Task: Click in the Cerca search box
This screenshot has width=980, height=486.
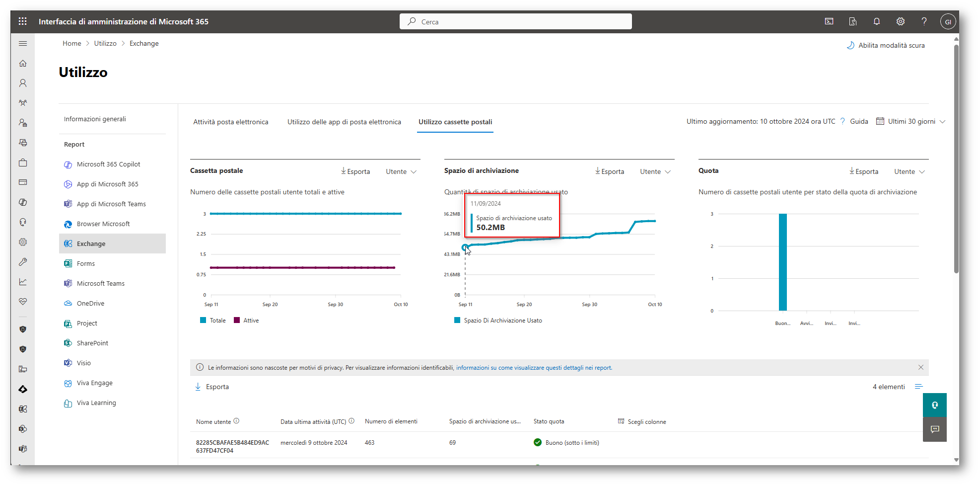Action: pos(515,21)
